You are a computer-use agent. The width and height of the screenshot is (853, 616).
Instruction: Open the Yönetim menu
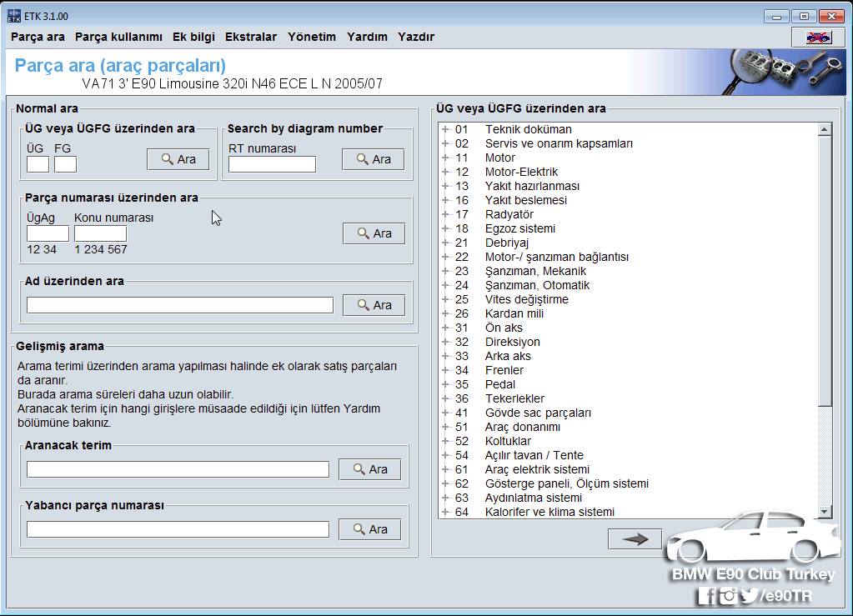coord(312,37)
